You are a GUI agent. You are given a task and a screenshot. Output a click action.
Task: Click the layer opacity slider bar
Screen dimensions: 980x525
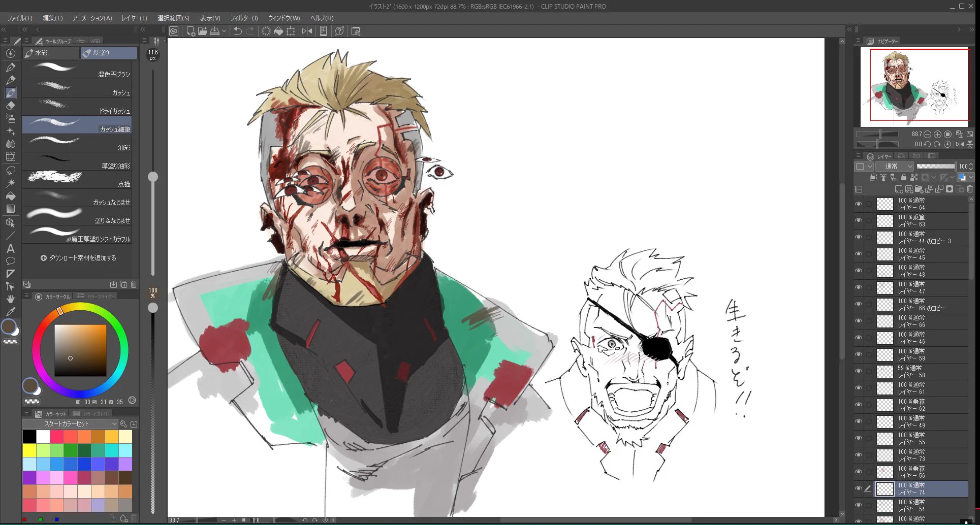click(x=936, y=167)
